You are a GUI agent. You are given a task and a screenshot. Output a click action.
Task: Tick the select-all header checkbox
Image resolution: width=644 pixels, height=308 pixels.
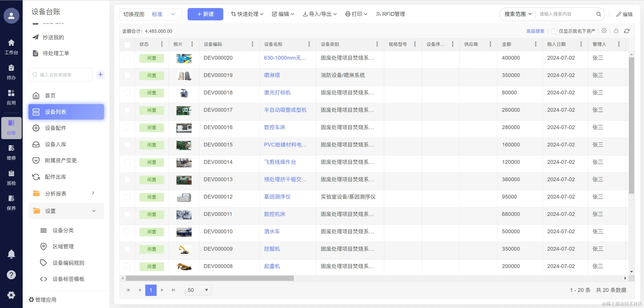(127, 45)
